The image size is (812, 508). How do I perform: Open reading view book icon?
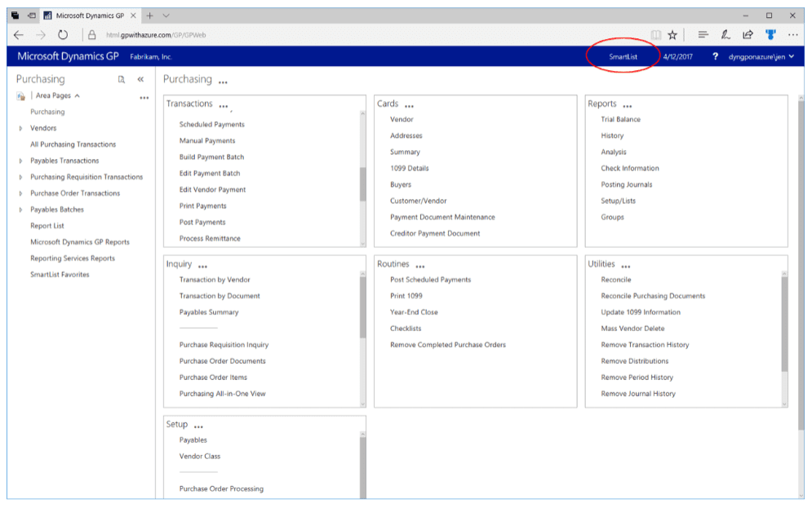(655, 35)
